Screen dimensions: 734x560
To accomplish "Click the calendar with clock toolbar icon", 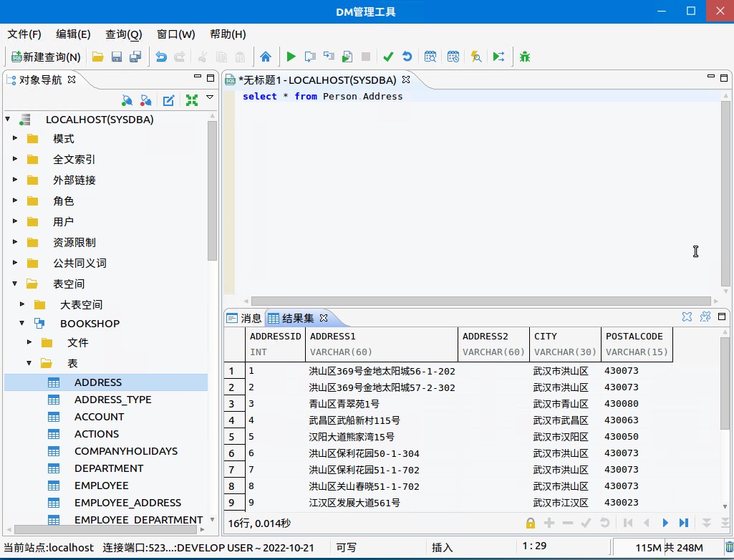I will [x=453, y=57].
